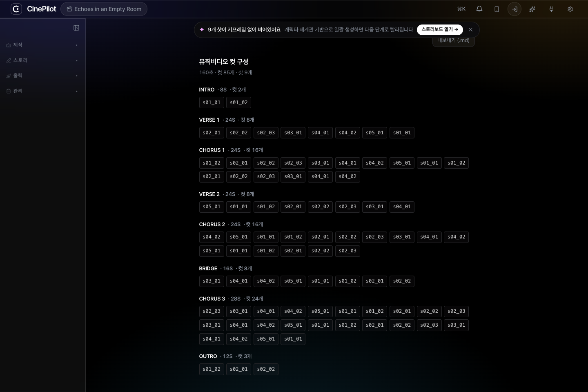
Task: Open the notifications bell
Action: click(479, 9)
